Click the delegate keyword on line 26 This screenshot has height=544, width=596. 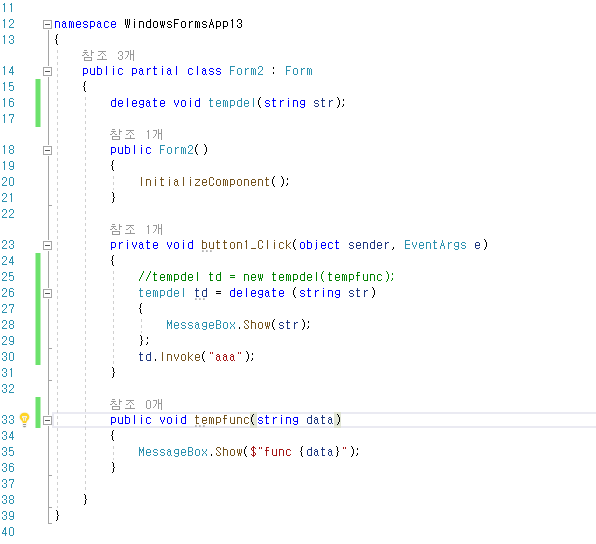257,293
